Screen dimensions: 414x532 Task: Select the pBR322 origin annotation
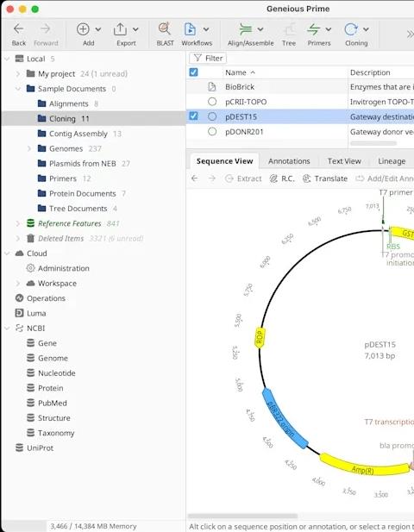coord(285,418)
